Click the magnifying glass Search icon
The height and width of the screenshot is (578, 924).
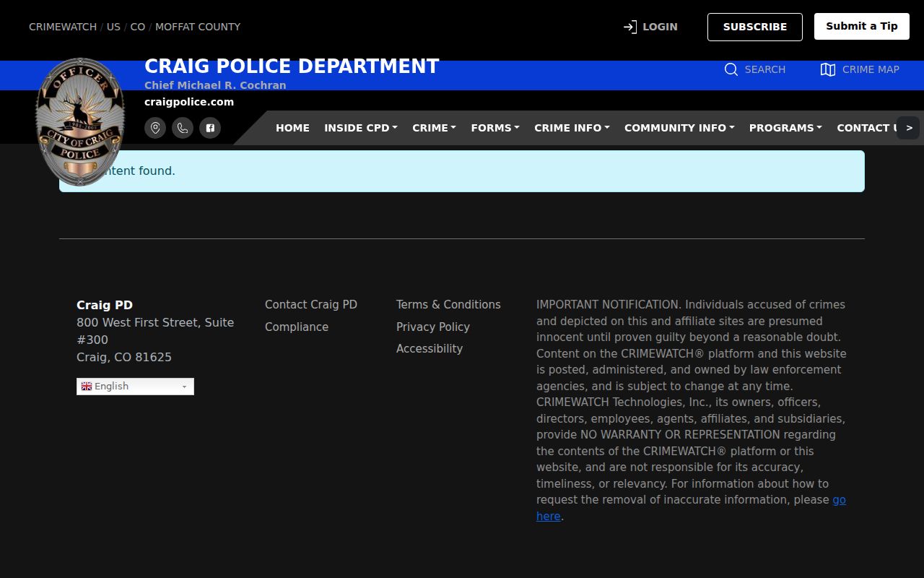tap(731, 69)
